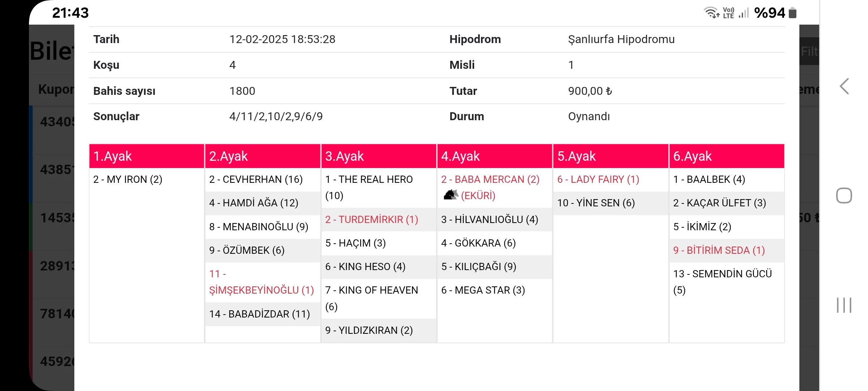The height and width of the screenshot is (391, 868).
Task: Click the partially hidden Filtre button
Action: pyautogui.click(x=809, y=51)
